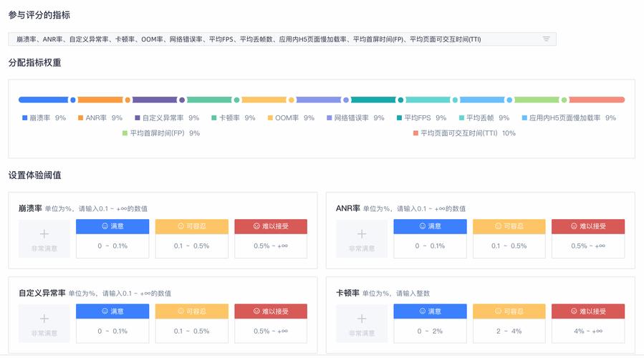Click the 满意 smiley icon in 自定义异常率 card
The image size is (644, 358).
[x=105, y=311]
